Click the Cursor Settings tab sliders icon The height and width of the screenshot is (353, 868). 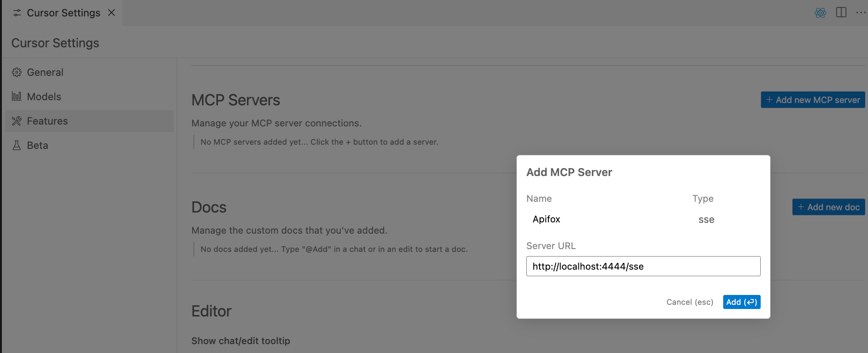point(17,13)
